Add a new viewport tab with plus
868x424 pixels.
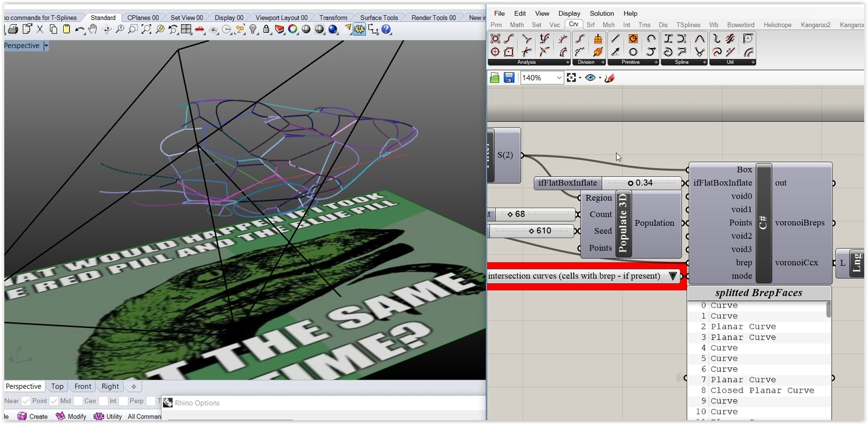tap(134, 386)
